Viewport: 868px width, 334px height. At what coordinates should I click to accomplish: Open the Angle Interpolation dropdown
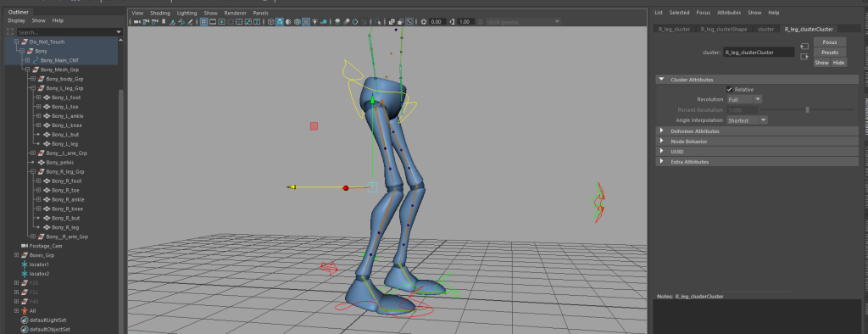point(748,120)
